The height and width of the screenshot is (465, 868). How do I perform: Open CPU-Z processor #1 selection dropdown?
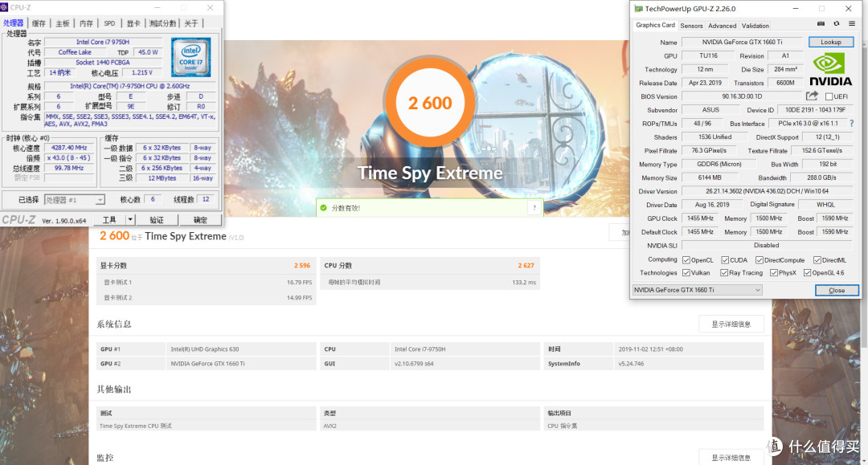click(74, 200)
